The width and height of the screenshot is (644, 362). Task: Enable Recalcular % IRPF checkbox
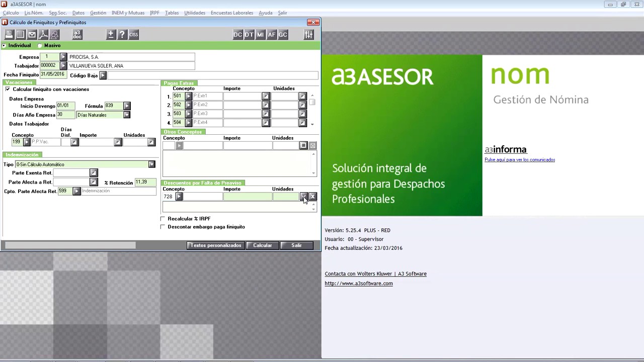click(x=163, y=219)
